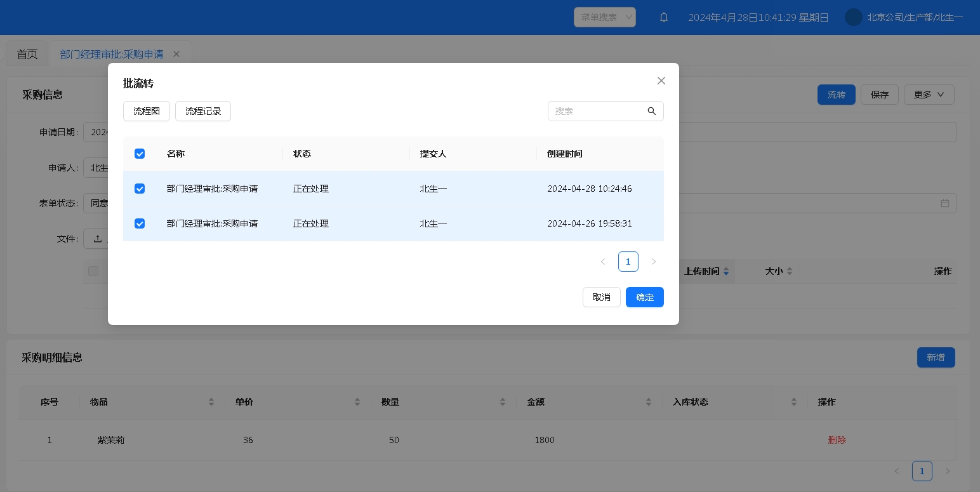Click the sort icon beside 上传时间
The height and width of the screenshot is (492, 980).
click(726, 271)
